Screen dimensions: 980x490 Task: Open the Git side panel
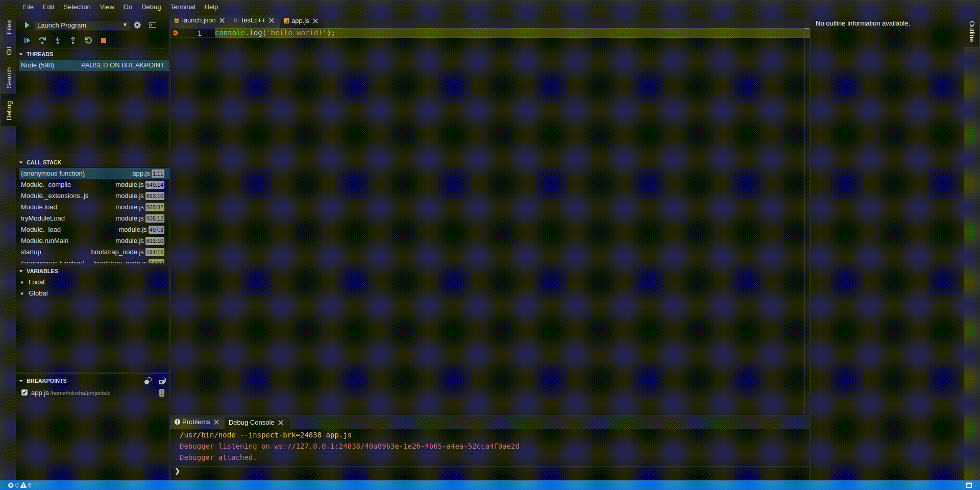(9, 51)
